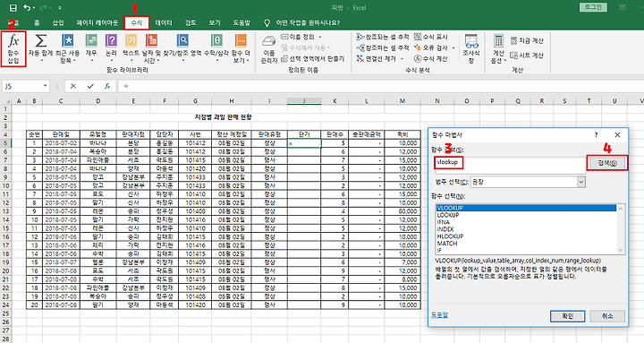Click the formula bar input area

(381, 86)
